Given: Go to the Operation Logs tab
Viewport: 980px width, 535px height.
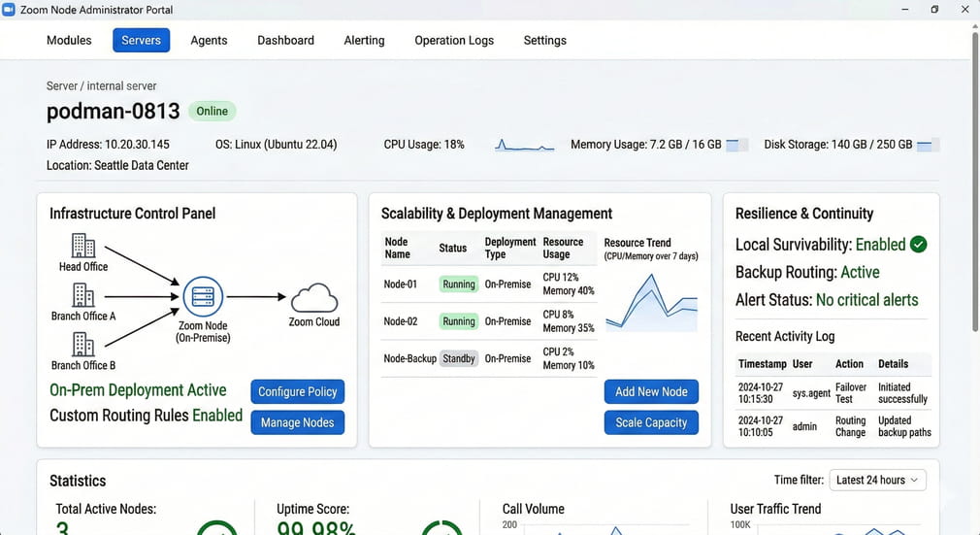Looking at the screenshot, I should click(454, 41).
